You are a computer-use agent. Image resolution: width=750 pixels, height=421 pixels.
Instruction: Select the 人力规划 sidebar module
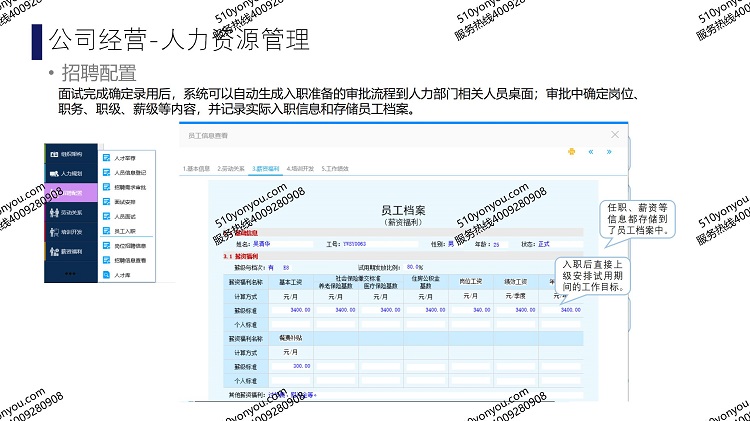point(72,174)
